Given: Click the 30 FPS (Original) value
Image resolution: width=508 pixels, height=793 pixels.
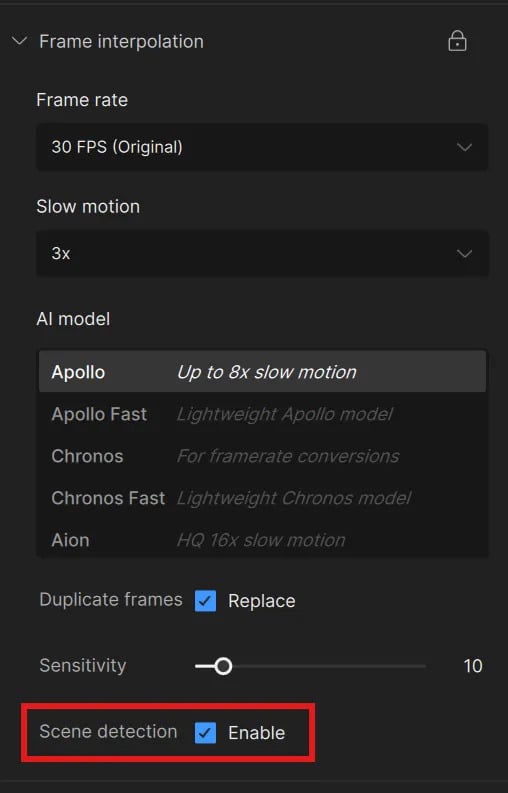Looking at the screenshot, I should click(x=117, y=147).
